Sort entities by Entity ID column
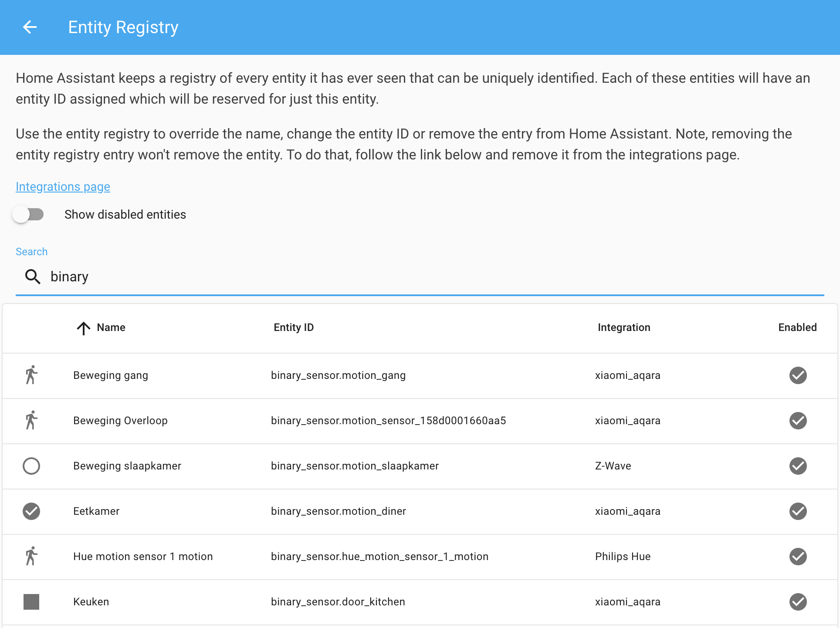Viewport: 840px width, 628px height. pos(294,327)
